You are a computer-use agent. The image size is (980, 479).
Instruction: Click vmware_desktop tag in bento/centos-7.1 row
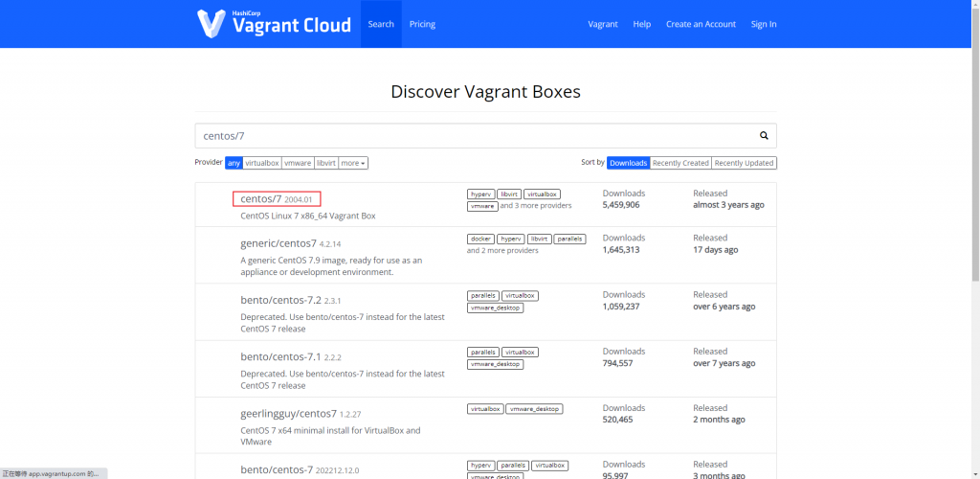coord(495,364)
